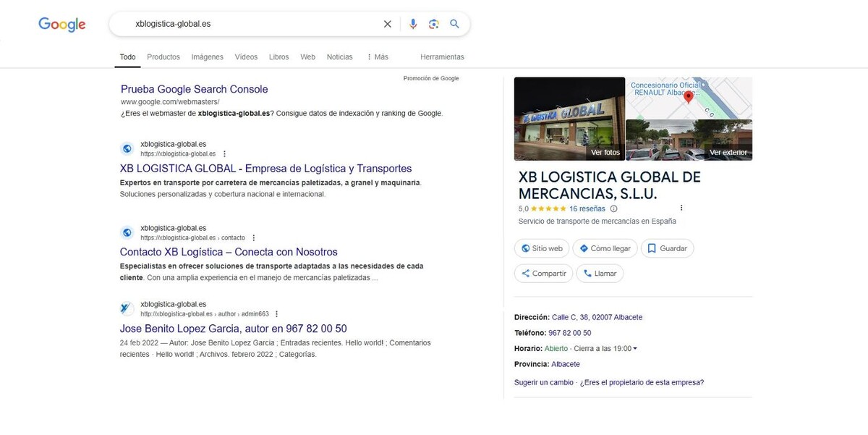The image size is (868, 435).
Task: Open Google Lens image search
Action: [434, 24]
